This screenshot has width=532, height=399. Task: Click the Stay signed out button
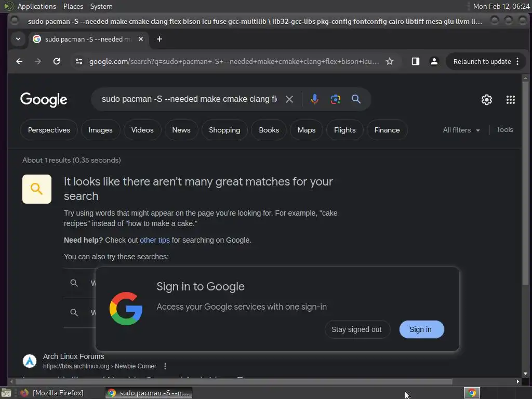tap(356, 329)
